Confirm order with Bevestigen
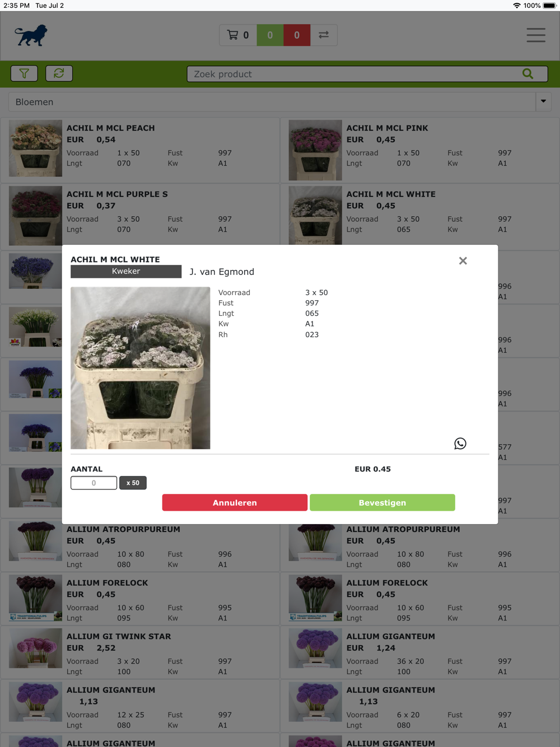Screen dimensions: 560x747 [x=382, y=502]
